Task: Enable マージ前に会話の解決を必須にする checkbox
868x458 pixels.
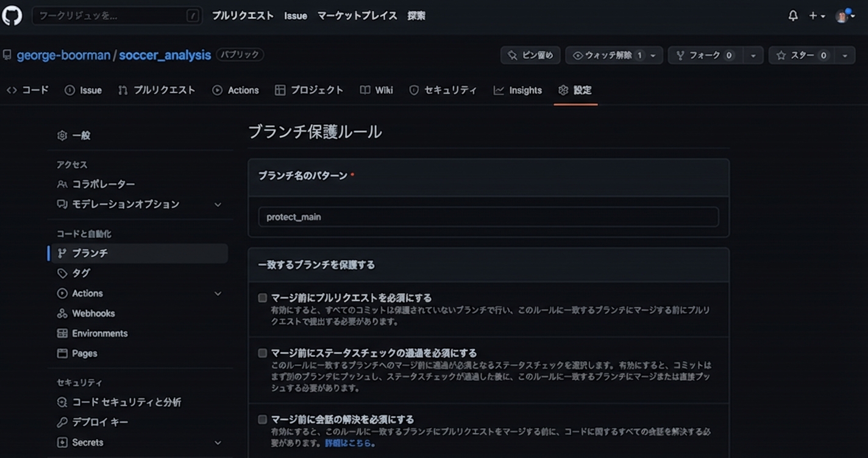Action: (263, 420)
